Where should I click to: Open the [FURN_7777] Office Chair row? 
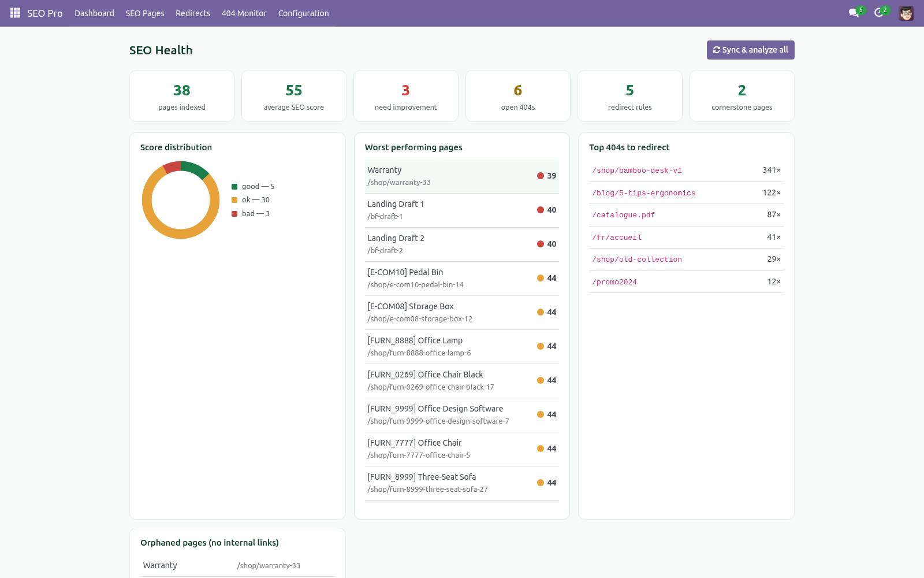[462, 449]
